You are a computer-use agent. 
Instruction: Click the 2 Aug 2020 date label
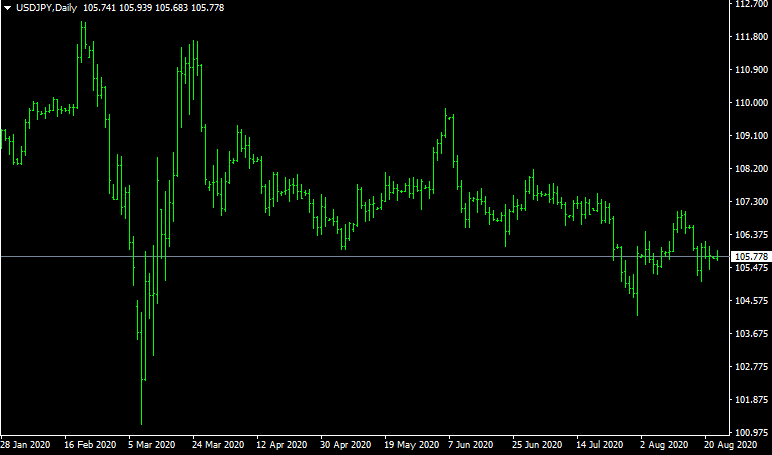click(x=664, y=445)
